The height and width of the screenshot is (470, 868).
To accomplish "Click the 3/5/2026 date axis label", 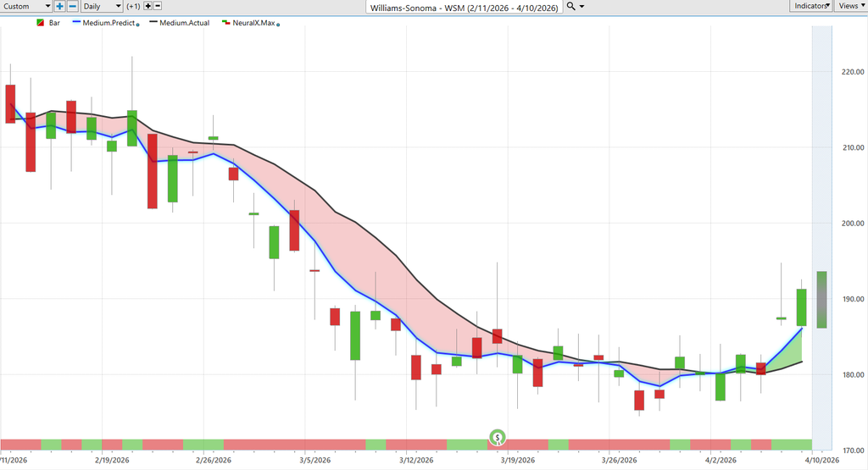I will 315,460.
